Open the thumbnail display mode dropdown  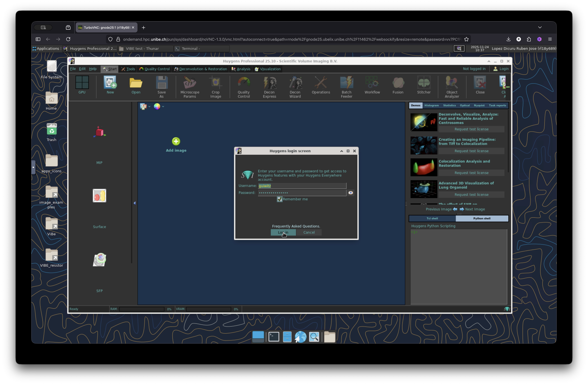click(149, 106)
